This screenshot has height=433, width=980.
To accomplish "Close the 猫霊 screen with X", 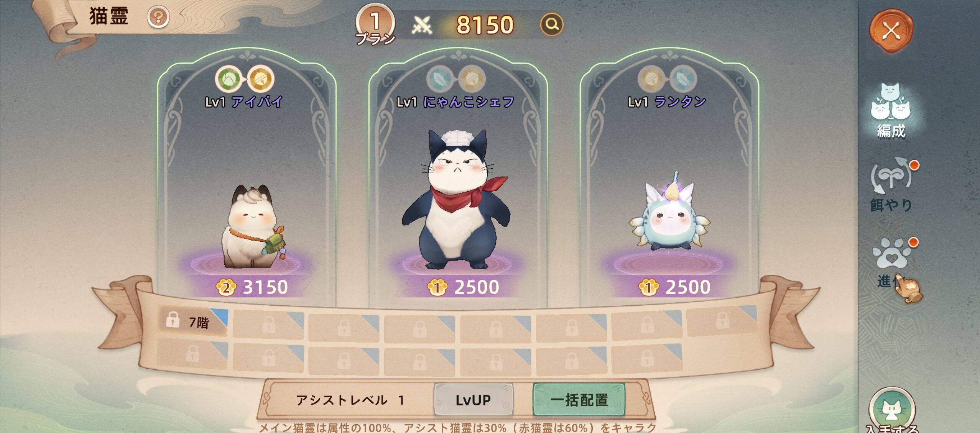I will [x=891, y=31].
